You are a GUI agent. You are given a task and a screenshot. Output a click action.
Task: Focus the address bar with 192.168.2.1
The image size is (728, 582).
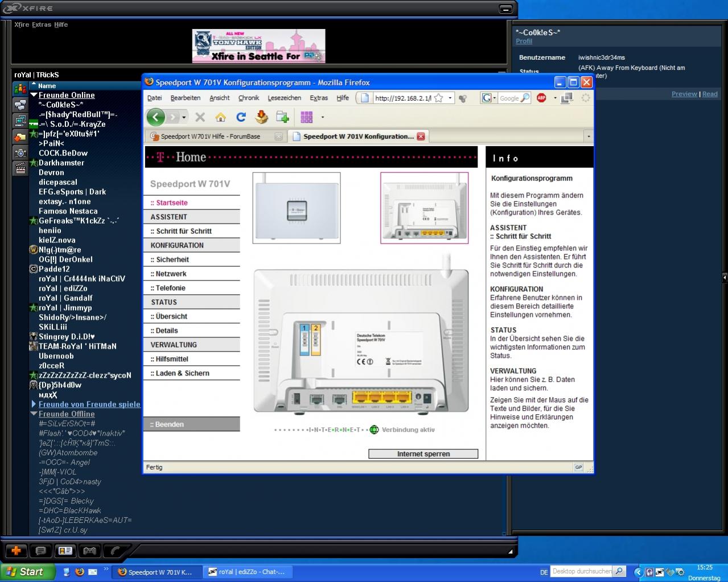pos(402,98)
